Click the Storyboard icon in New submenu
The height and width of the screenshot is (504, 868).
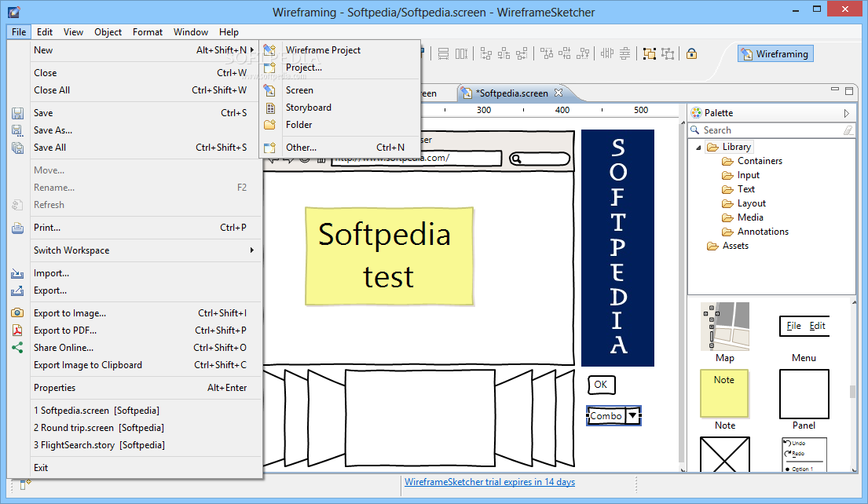pos(270,108)
